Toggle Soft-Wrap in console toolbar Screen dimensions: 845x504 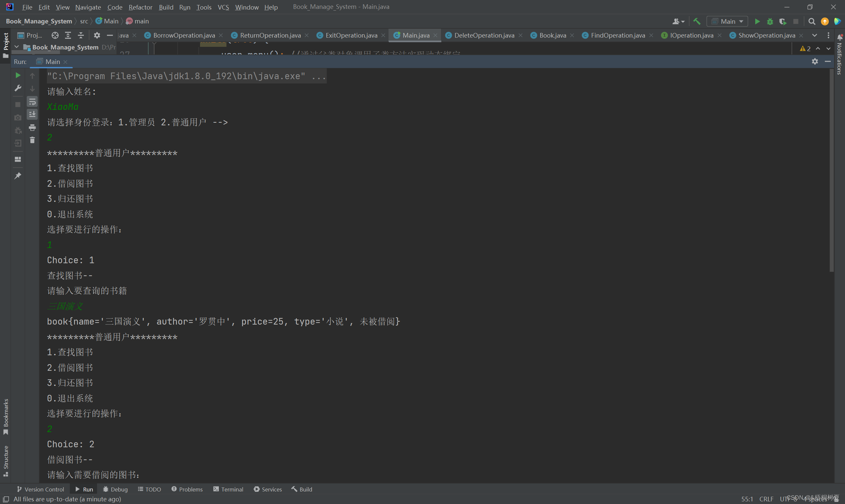(x=32, y=102)
